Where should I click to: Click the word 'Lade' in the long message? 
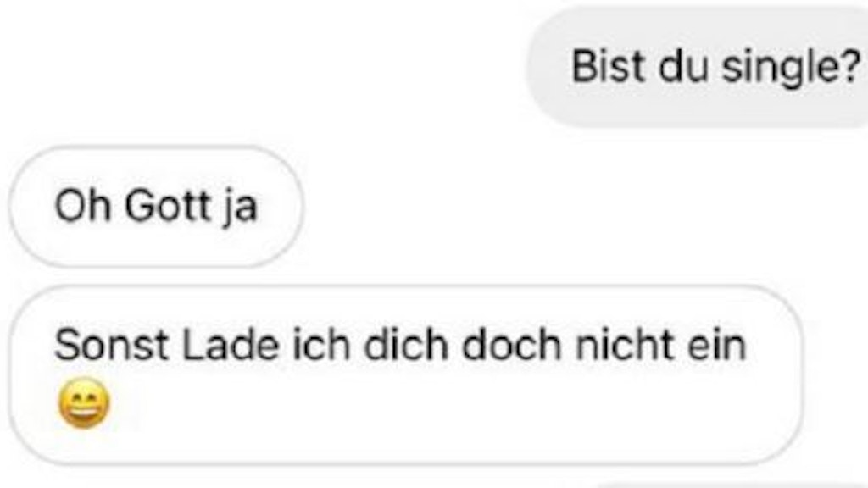click(231, 346)
